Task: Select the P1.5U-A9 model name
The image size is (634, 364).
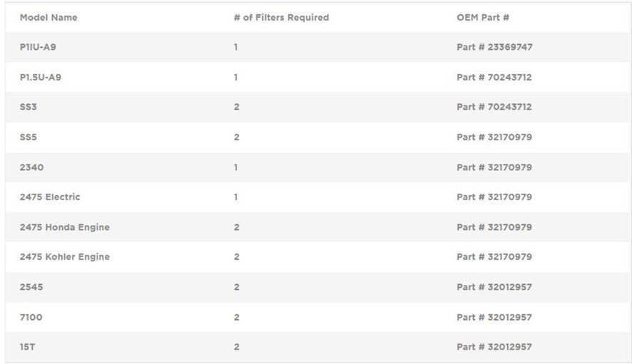Action: click(x=41, y=77)
